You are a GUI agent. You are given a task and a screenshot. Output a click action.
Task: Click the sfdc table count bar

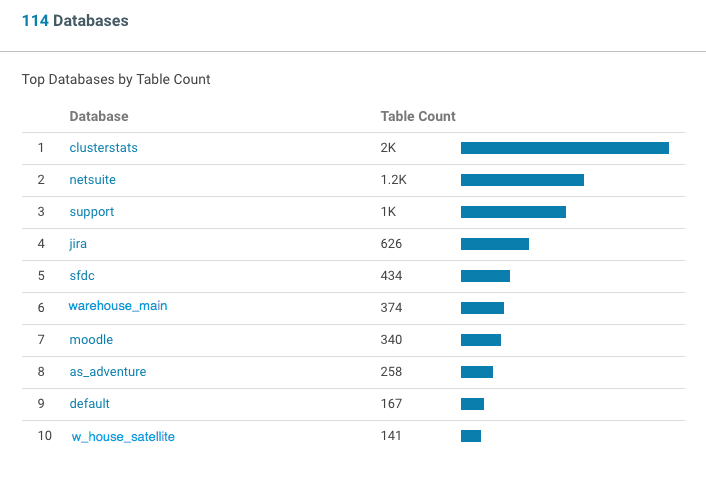485,276
